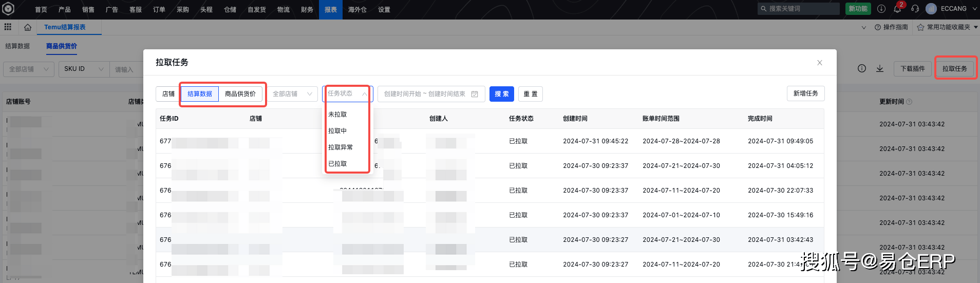Click the blue 搜索 button
Image resolution: width=980 pixels, height=283 pixels.
click(x=501, y=94)
